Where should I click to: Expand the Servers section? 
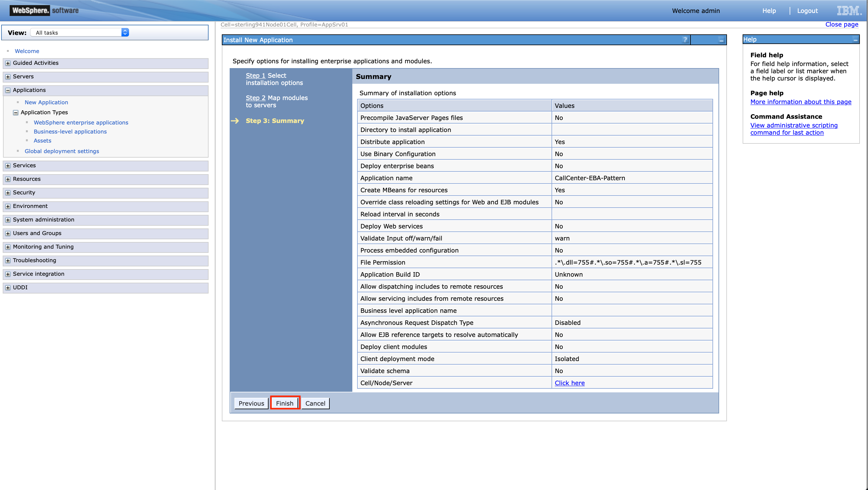click(8, 77)
